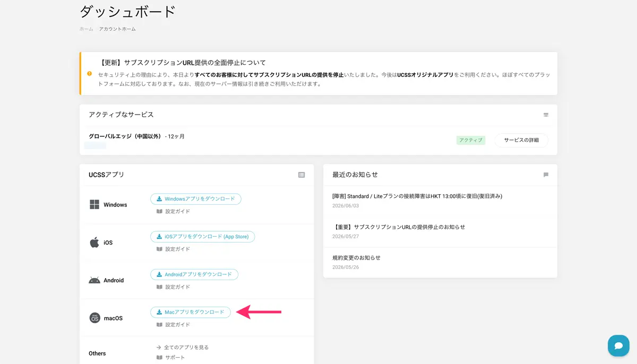Click server icon in アクティブなサービス header
This screenshot has width=637, height=364.
(x=546, y=115)
